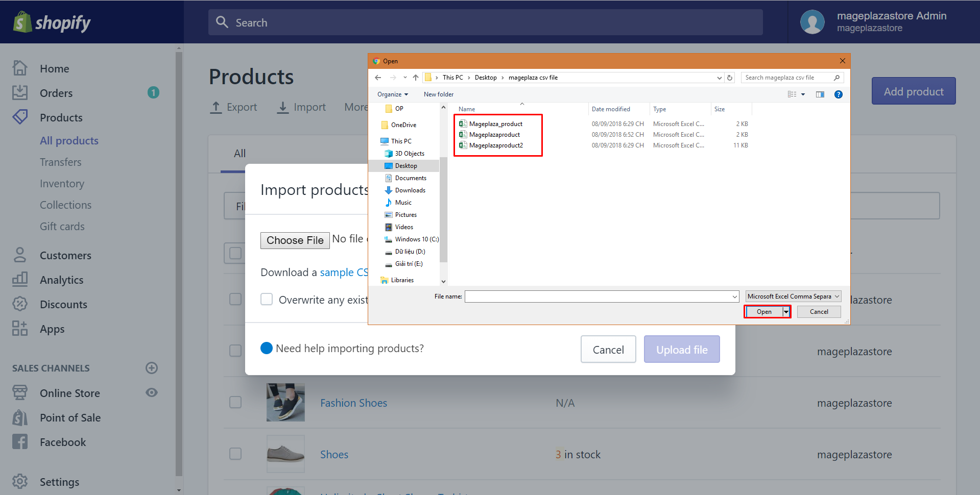Open Transfers submenu item

(60, 162)
